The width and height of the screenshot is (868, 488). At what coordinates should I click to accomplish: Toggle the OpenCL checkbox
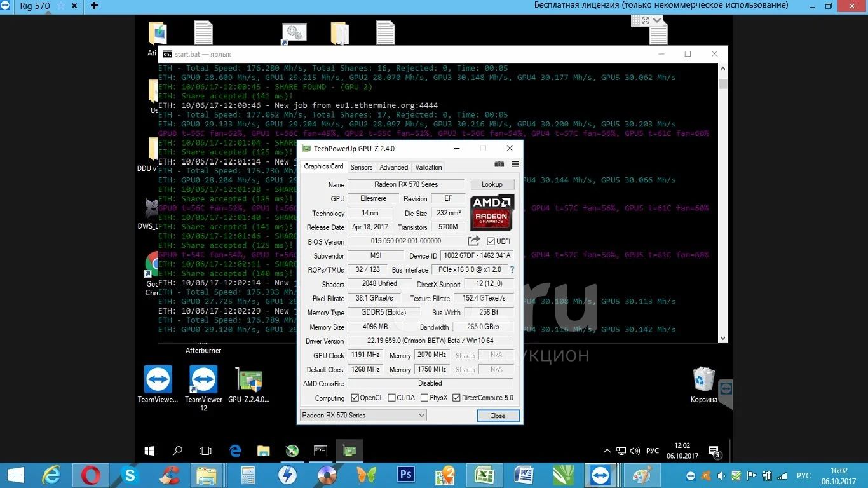point(355,398)
